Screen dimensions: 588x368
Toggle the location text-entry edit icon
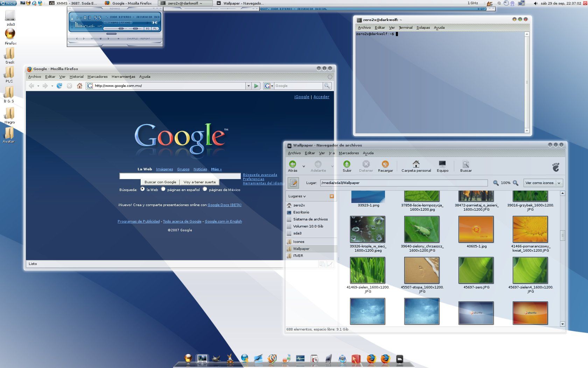coord(293,183)
